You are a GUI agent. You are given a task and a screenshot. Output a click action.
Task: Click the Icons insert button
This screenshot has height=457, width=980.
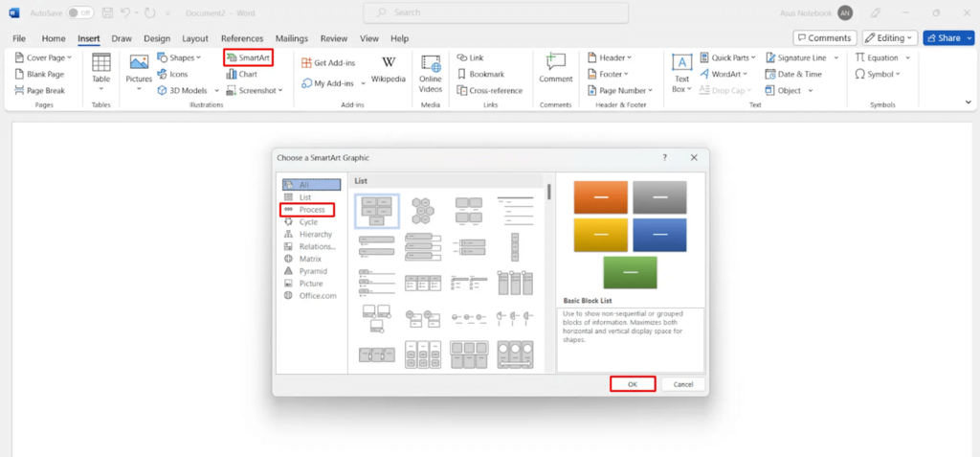(172, 74)
